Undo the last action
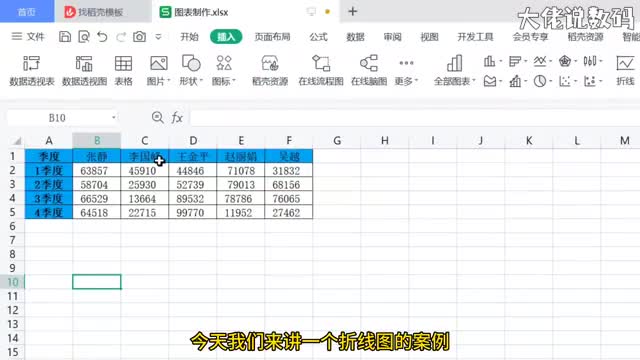Screen dimensions: 640x360 (102, 37)
